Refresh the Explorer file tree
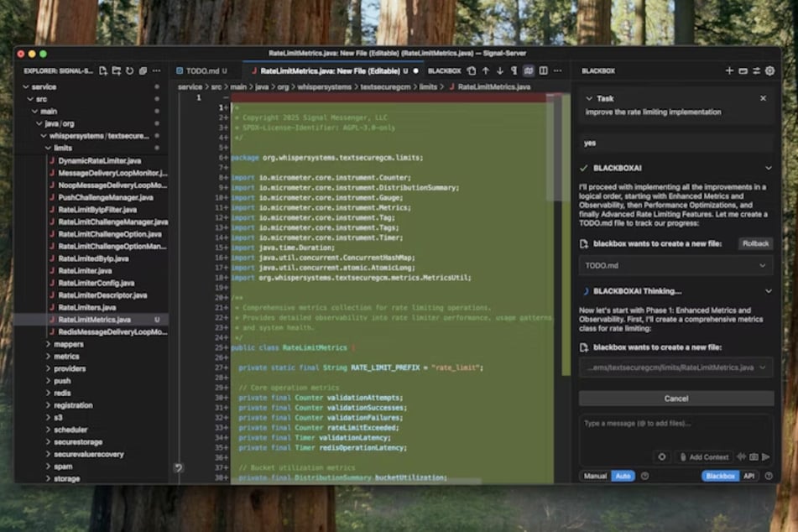This screenshot has height=532, width=798. coord(129,71)
